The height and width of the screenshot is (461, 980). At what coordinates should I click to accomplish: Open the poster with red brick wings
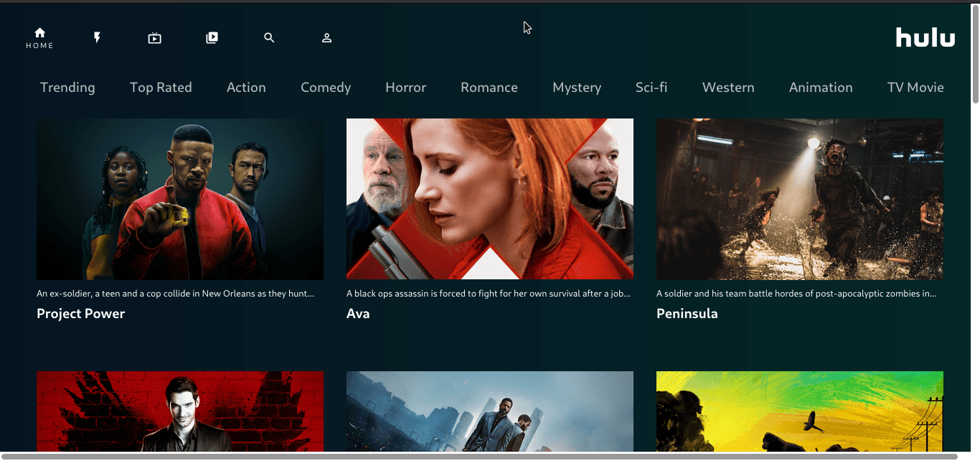point(180,411)
